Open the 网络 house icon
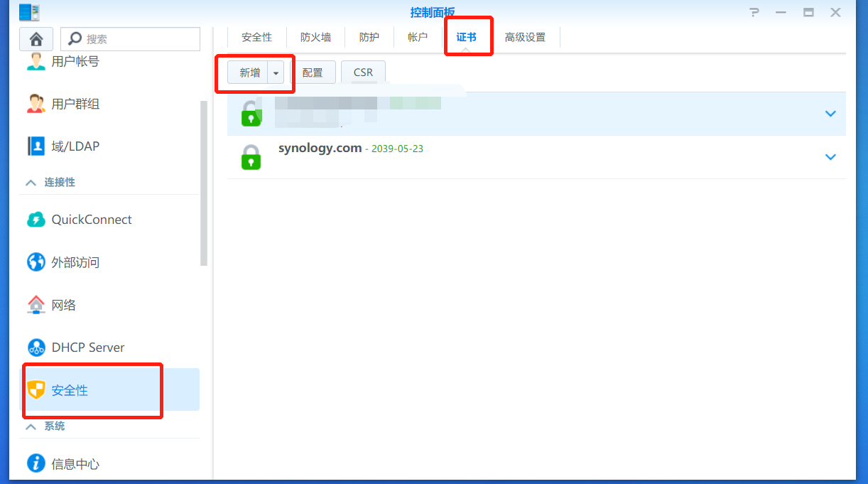 click(36, 305)
